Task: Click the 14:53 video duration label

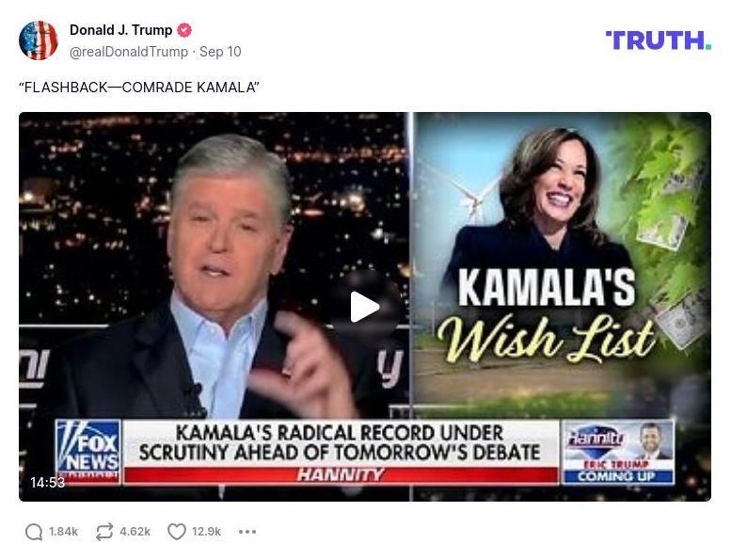Action: pyautogui.click(x=48, y=483)
